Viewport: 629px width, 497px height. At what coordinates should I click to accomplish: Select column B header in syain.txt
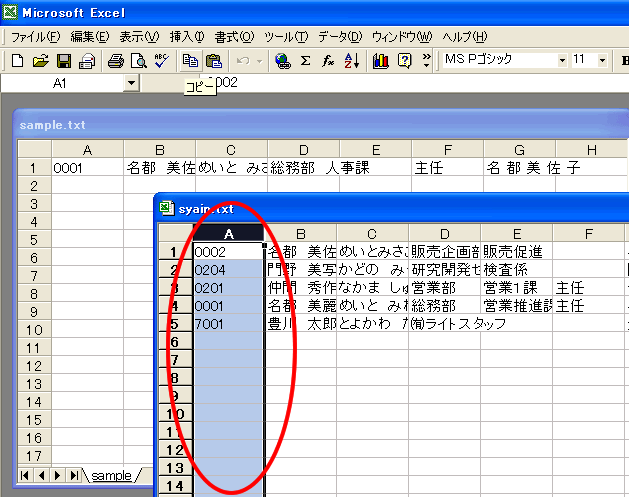tap(300, 233)
